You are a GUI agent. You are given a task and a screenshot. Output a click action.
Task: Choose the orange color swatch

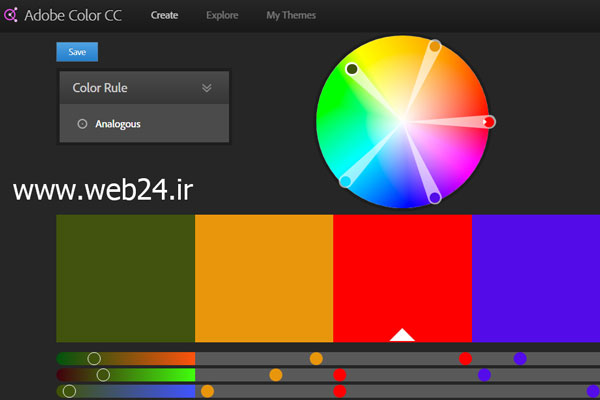(x=264, y=278)
